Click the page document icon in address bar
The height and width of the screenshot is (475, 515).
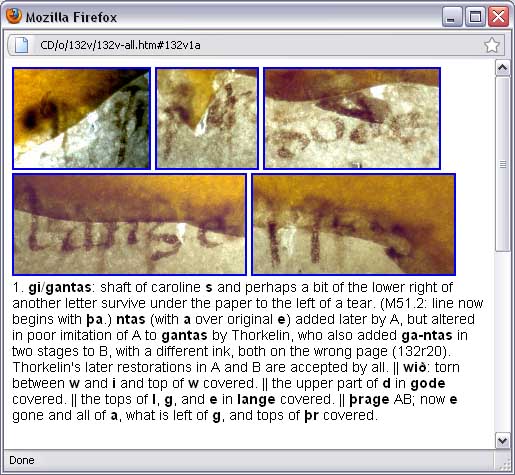[x=21, y=45]
